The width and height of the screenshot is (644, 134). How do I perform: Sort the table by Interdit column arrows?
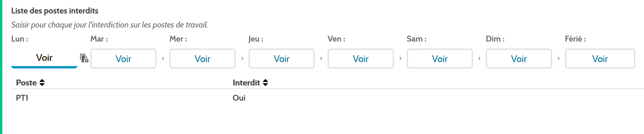click(x=265, y=83)
